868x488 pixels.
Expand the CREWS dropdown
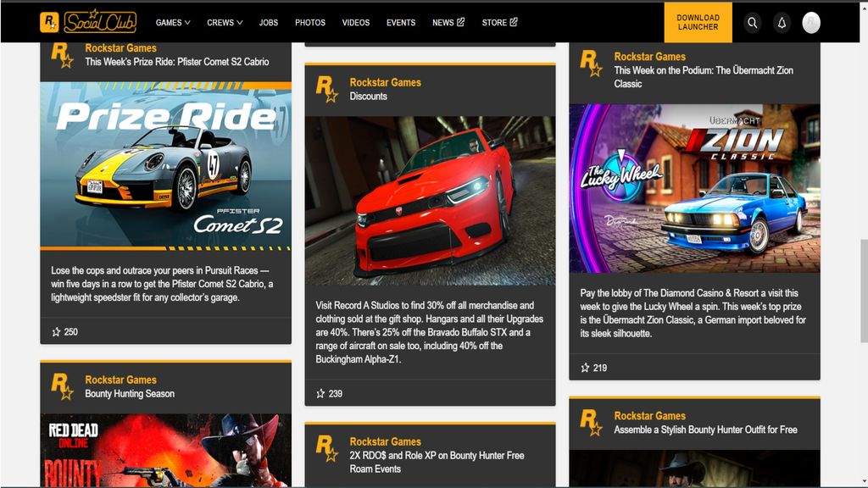point(223,23)
